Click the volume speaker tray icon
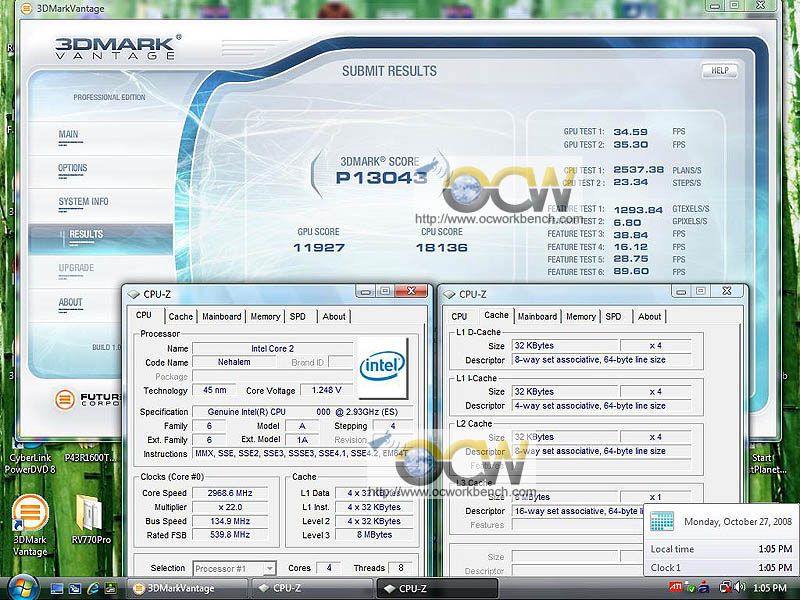The image size is (800, 600). pyautogui.click(x=739, y=587)
